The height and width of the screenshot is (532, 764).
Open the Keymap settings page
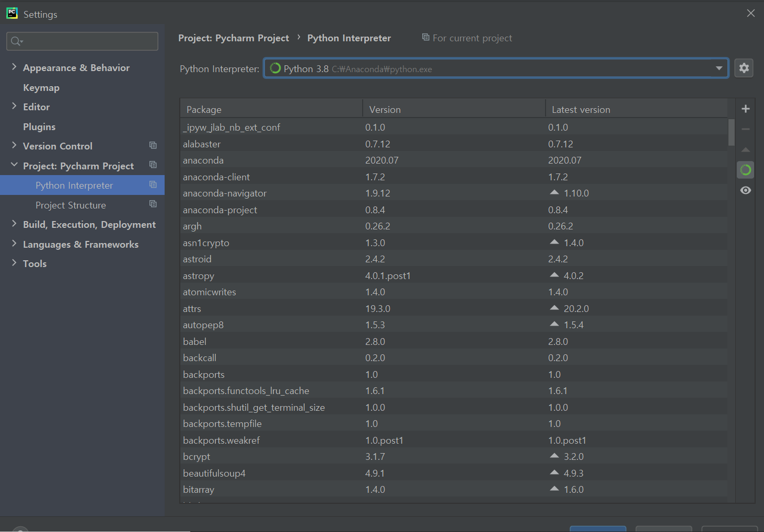(x=41, y=88)
